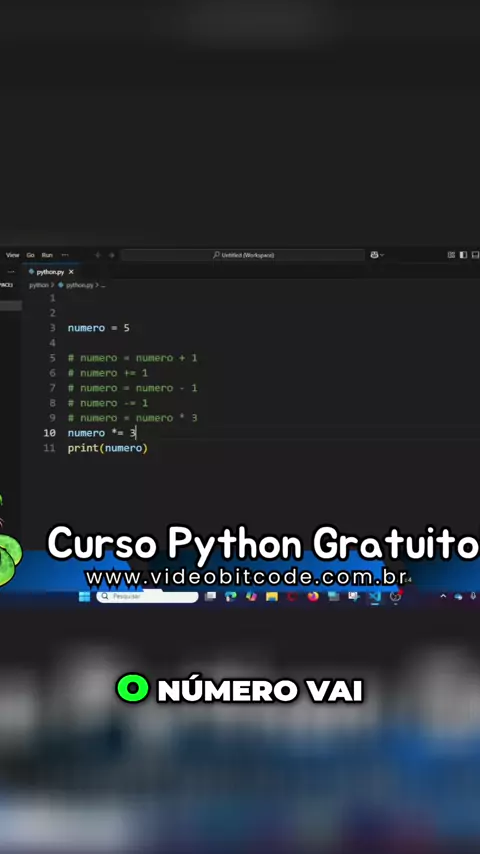This screenshot has width=480, height=854.
Task: Open the Copilot chat icon
Action: (x=374, y=255)
